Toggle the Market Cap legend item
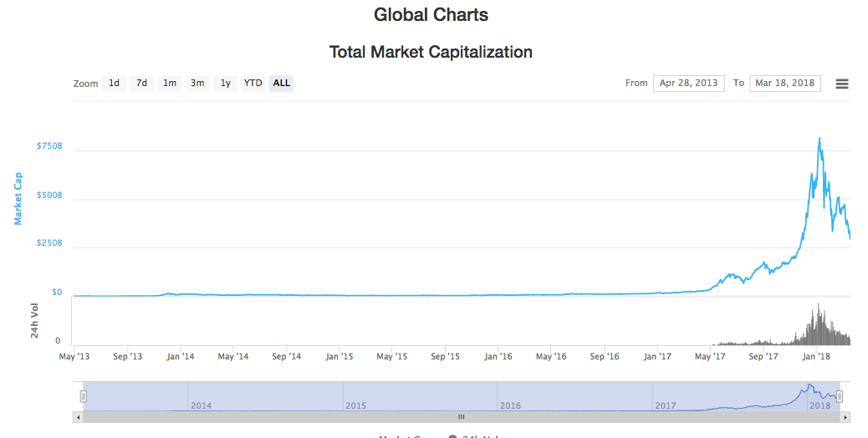The image size is (868, 438). click(405, 436)
